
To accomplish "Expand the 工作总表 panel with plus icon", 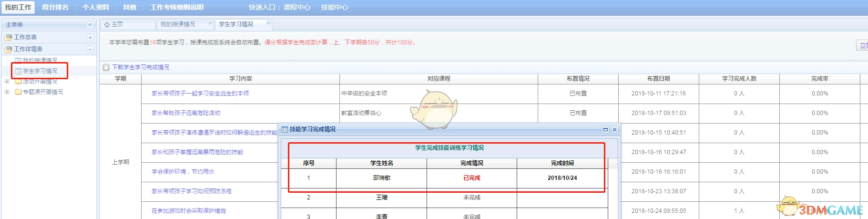I will [90, 37].
